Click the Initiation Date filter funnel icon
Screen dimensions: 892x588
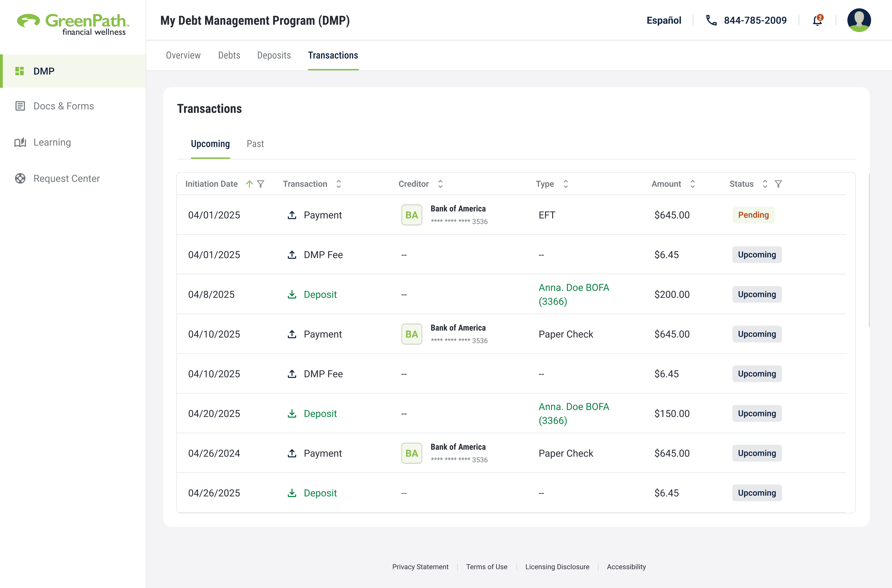click(x=261, y=184)
